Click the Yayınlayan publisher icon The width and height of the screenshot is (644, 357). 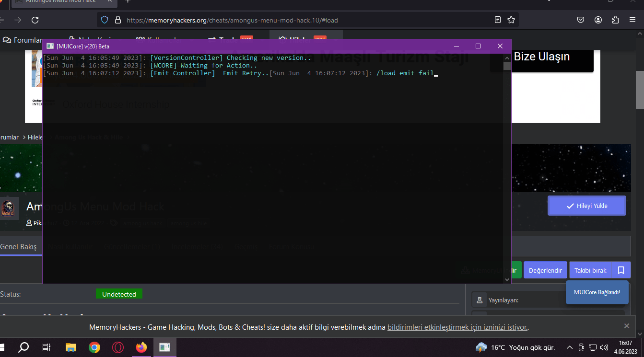tap(480, 300)
